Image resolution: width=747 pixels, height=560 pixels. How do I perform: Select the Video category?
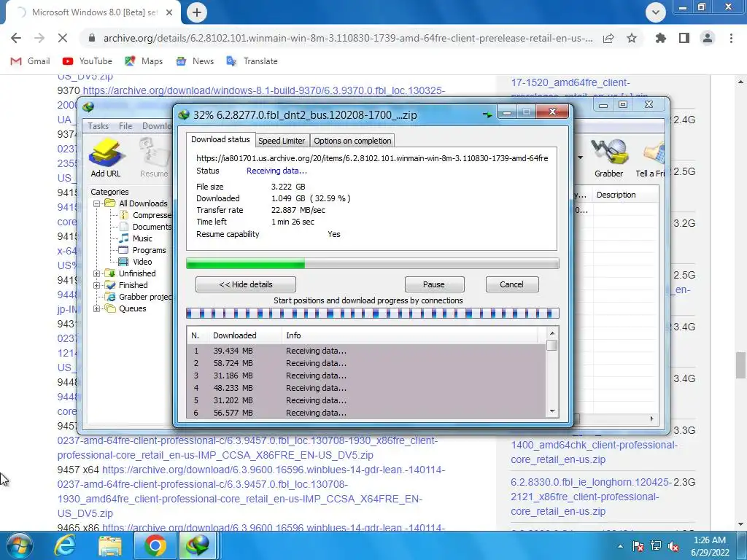pyautogui.click(x=142, y=262)
